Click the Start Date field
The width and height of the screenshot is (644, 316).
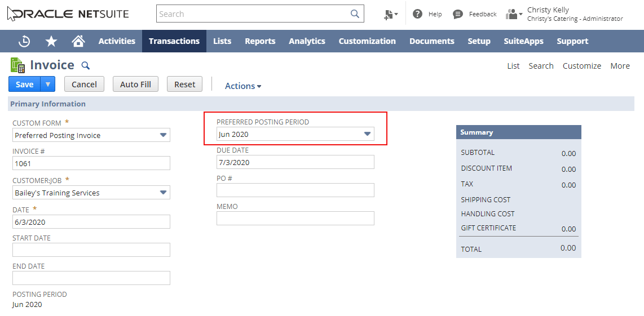pyautogui.click(x=91, y=250)
